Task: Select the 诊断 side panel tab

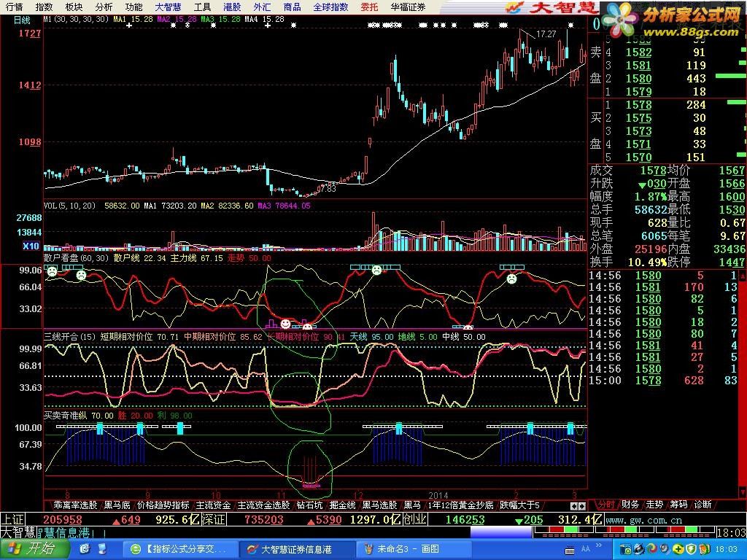Action: pos(703,505)
